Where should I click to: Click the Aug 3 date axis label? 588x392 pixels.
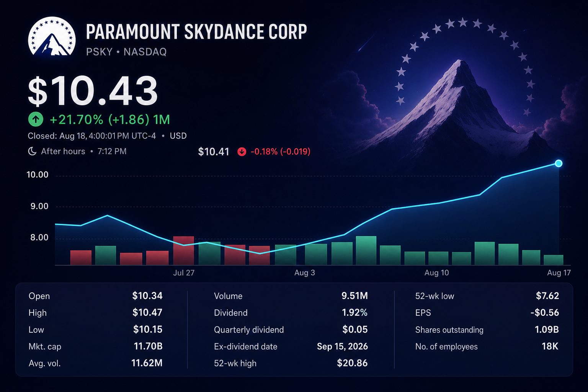[x=305, y=273]
